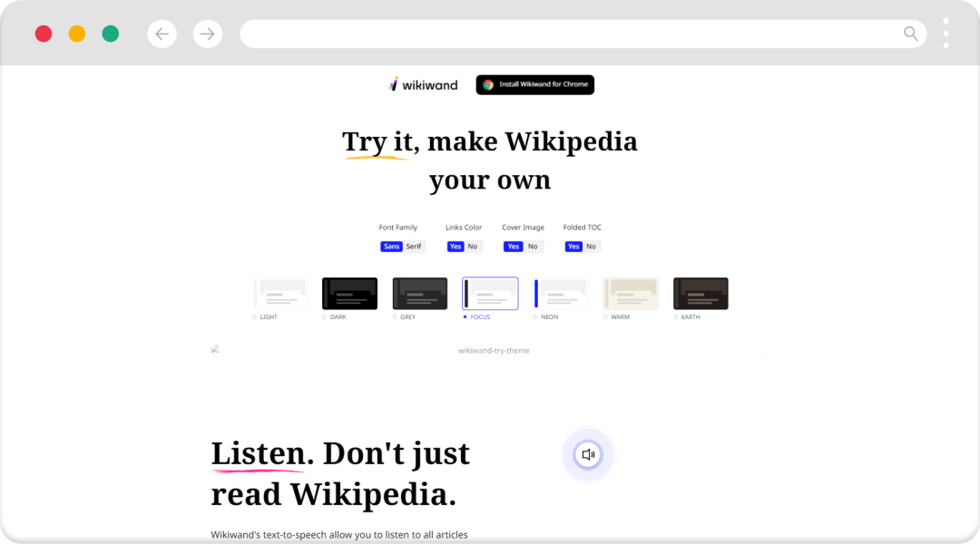The height and width of the screenshot is (544, 980).
Task: Click the browser forward arrow button
Action: point(208,34)
